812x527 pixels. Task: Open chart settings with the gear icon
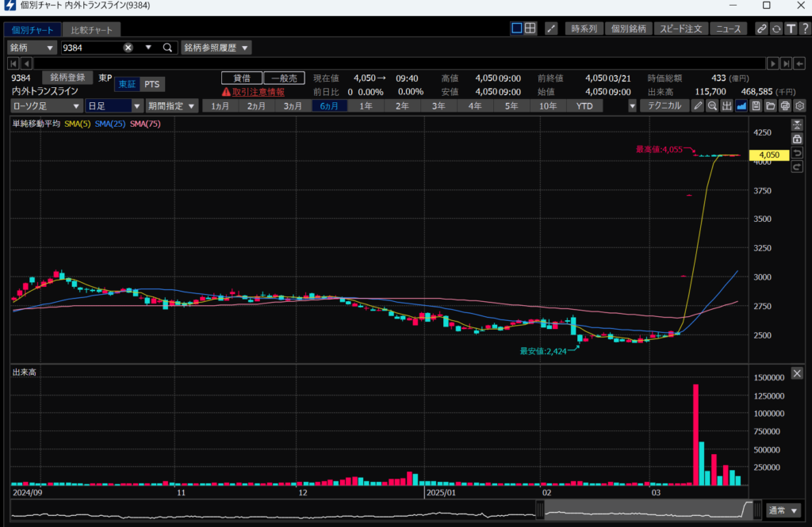click(799, 106)
